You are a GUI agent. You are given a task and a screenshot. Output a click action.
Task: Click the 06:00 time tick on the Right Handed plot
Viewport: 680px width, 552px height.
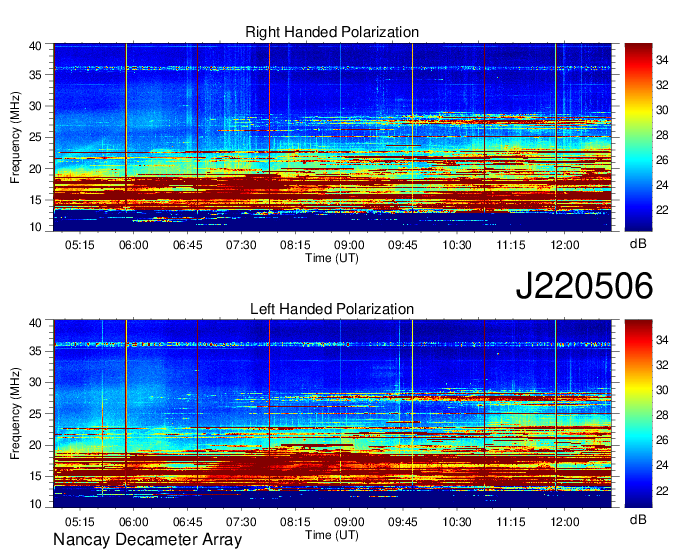pyautogui.click(x=134, y=245)
